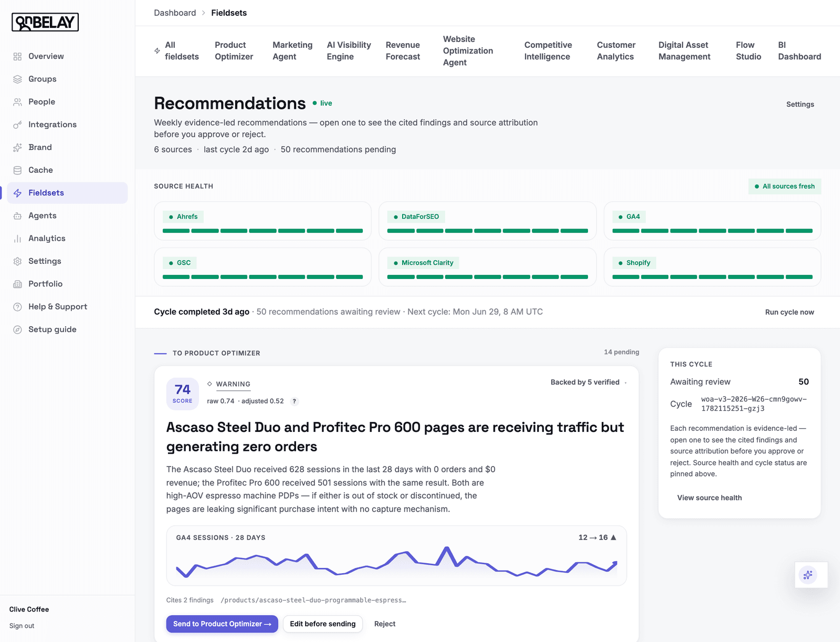This screenshot has height=642, width=840.
Task: Open the Digital Asset Management tab
Action: pos(685,51)
